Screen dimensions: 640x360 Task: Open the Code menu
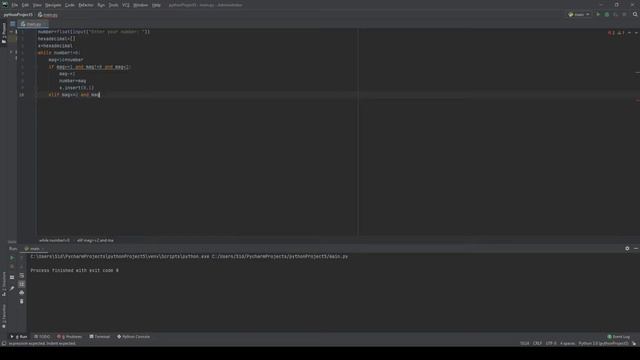(70, 5)
